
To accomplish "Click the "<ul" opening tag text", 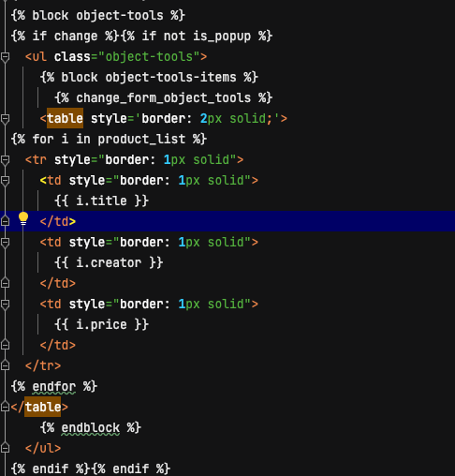I will 36,57.
